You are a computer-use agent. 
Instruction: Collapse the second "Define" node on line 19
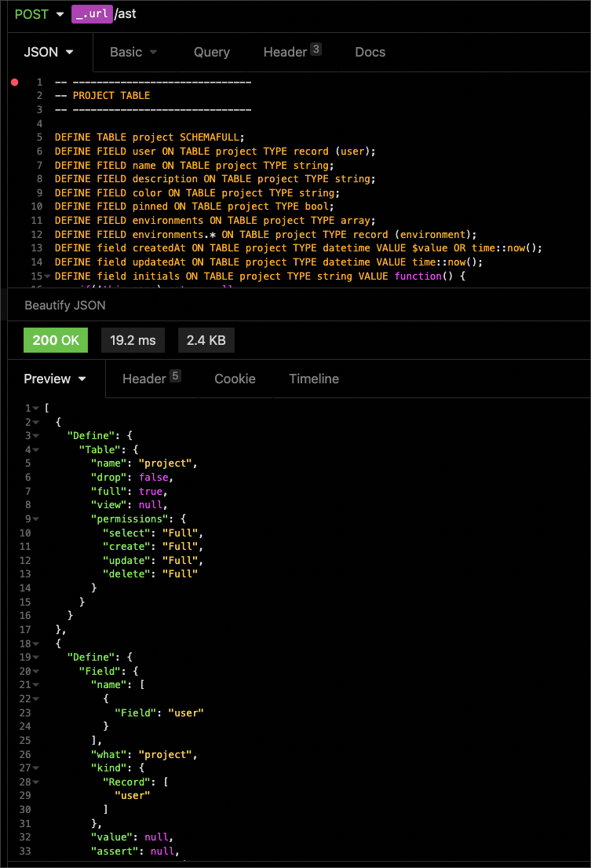[36, 657]
